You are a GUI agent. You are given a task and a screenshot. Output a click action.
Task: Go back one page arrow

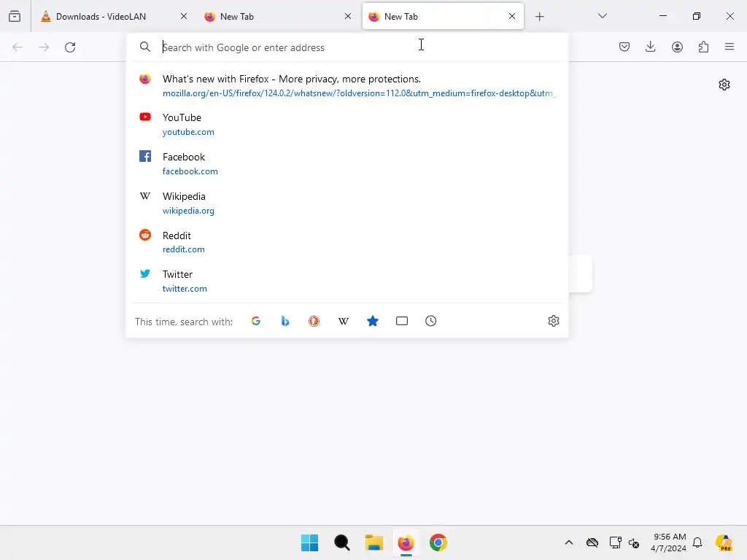click(x=18, y=47)
